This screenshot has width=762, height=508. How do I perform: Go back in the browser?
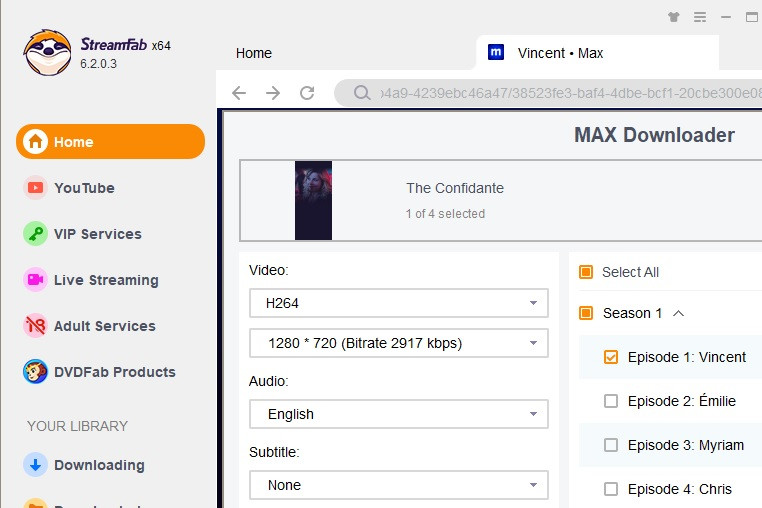tap(239, 92)
